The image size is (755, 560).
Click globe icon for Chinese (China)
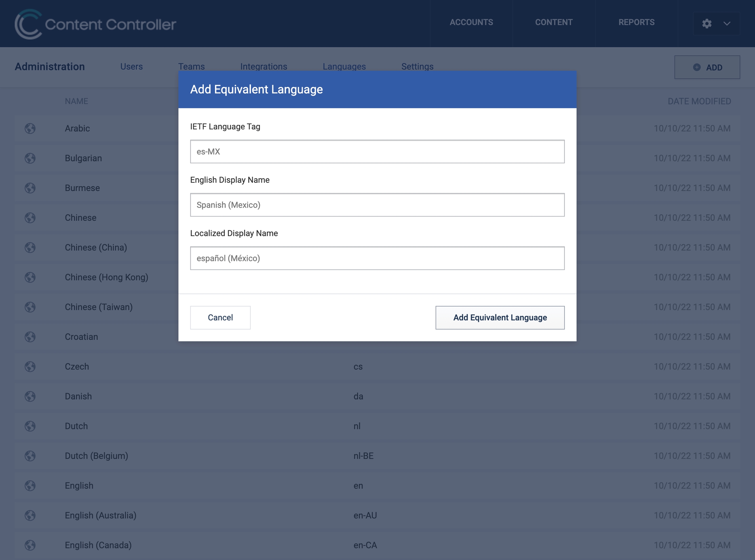coord(30,248)
